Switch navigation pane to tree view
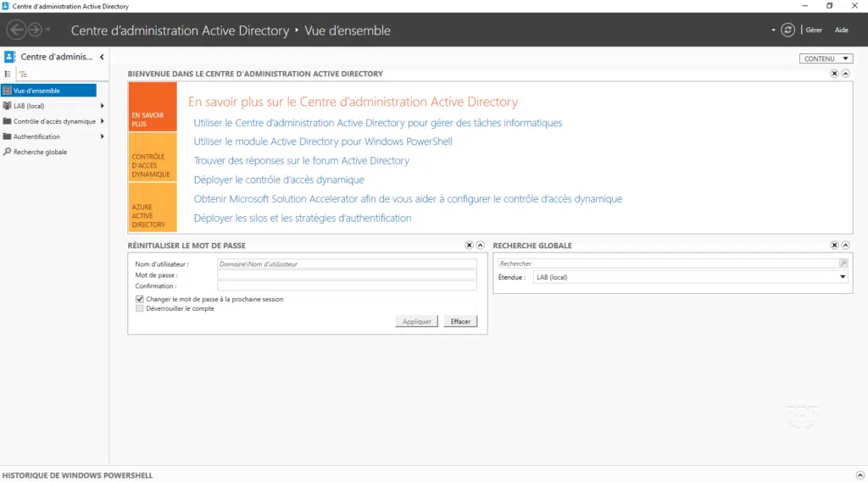The width and height of the screenshot is (868, 482). click(23, 74)
